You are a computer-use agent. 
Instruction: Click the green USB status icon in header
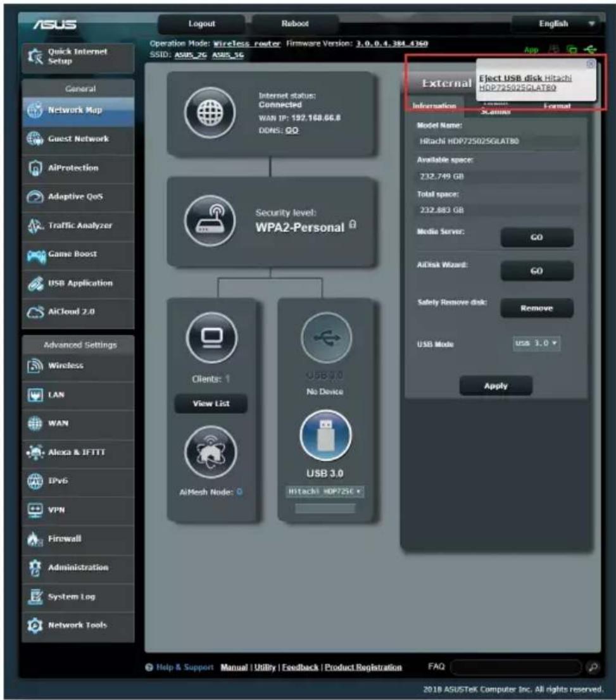591,49
